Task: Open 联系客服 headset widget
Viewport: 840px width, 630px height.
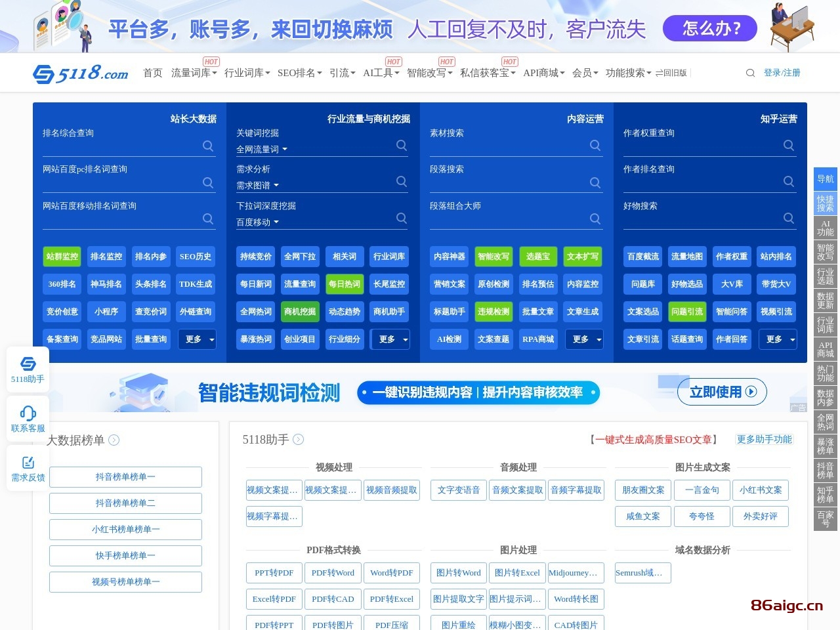Action: pos(28,419)
